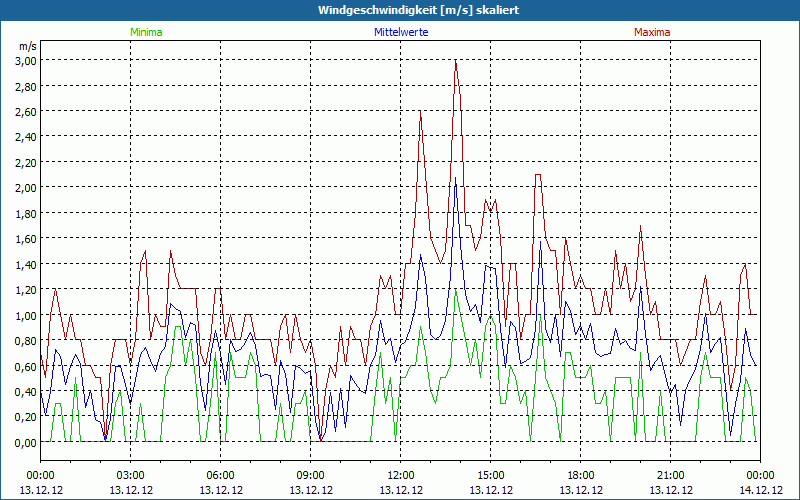
Task: Click the 2,60 y-axis value
Action: 27,111
